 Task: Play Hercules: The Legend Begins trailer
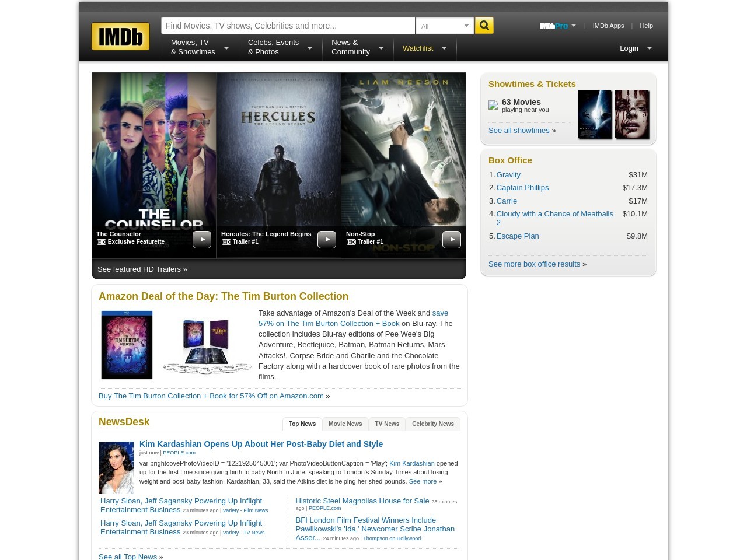pyautogui.click(x=327, y=240)
